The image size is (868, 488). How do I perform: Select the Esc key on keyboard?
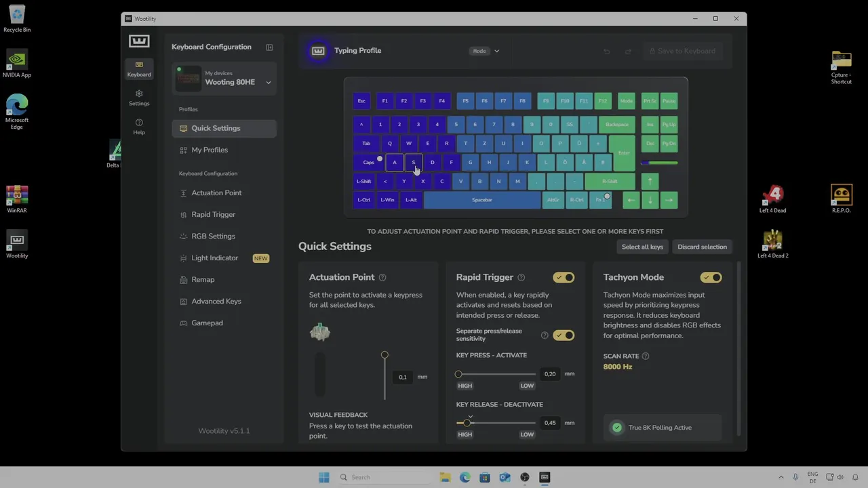(361, 101)
